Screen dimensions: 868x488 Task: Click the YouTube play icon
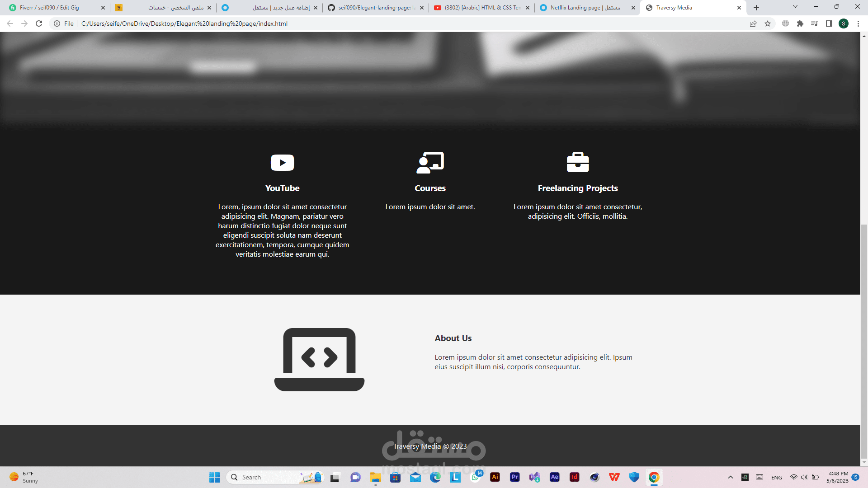click(282, 163)
